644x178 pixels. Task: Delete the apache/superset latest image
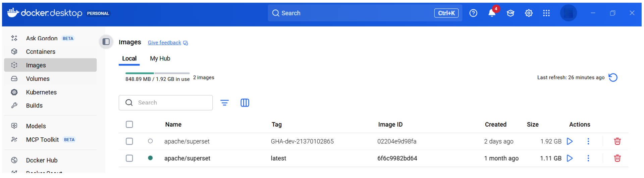pyautogui.click(x=617, y=158)
